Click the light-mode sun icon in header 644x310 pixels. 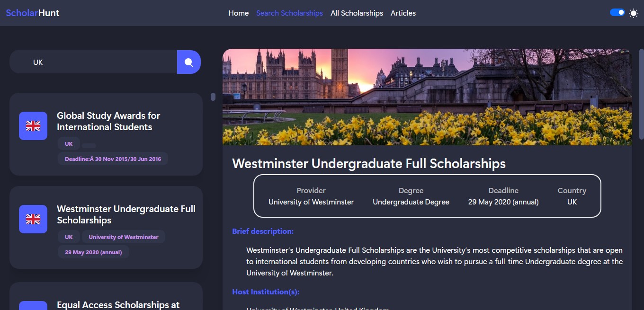(x=633, y=13)
